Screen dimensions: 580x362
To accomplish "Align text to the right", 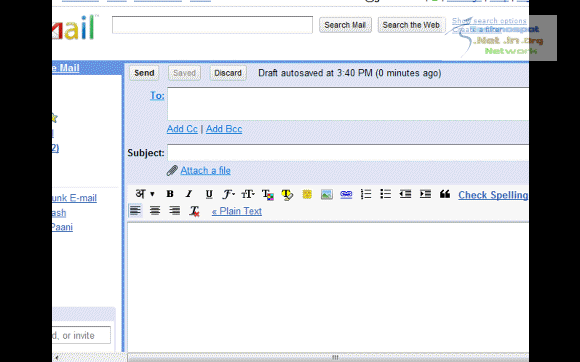I will pos(174,211).
